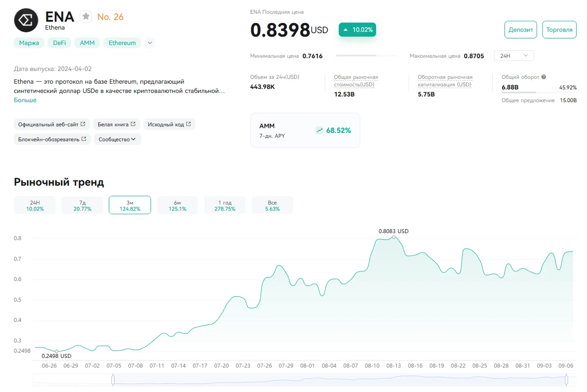This screenshot has width=587, height=392.
Task: Open the Белая книга link
Action: (x=117, y=124)
